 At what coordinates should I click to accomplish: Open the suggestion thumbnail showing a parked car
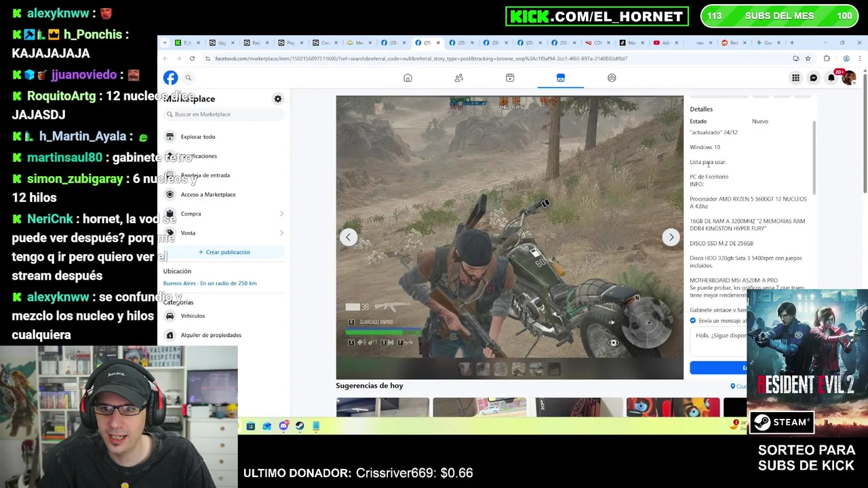(479, 407)
